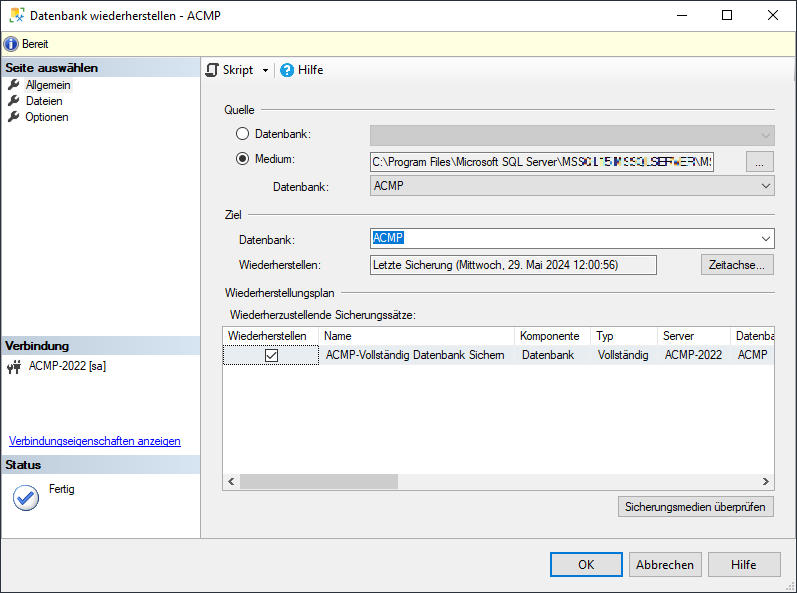Switch to the Optionen page
The image size is (797, 593).
pos(47,117)
